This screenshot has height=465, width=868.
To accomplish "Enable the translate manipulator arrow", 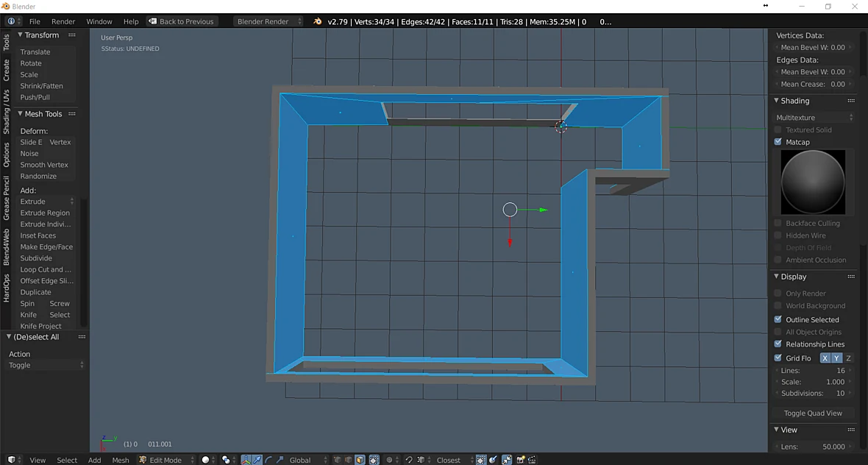I will click(x=257, y=459).
